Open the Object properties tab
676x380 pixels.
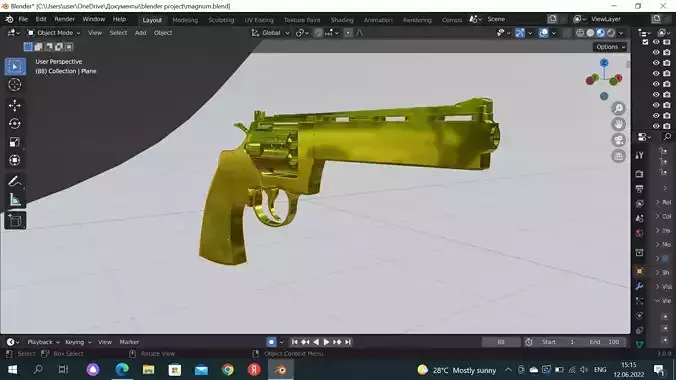640,271
